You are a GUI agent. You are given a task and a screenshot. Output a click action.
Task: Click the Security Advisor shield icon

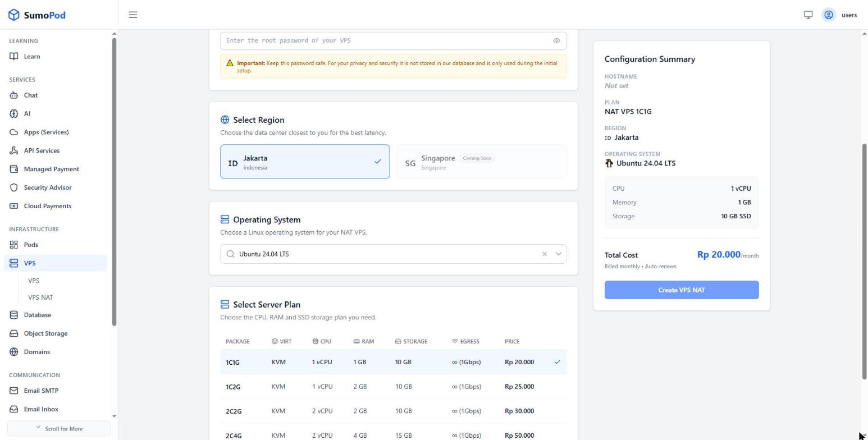[x=14, y=187]
